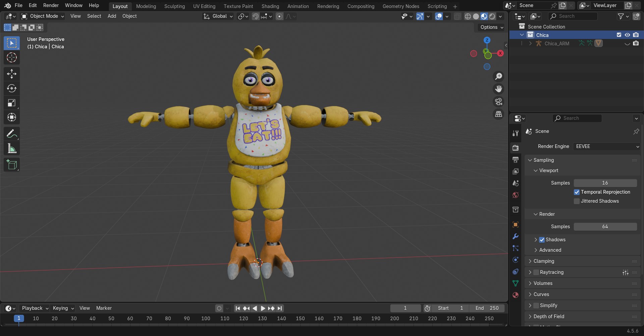644x336 pixels.
Task: Open the Render menu
Action: pos(51,5)
